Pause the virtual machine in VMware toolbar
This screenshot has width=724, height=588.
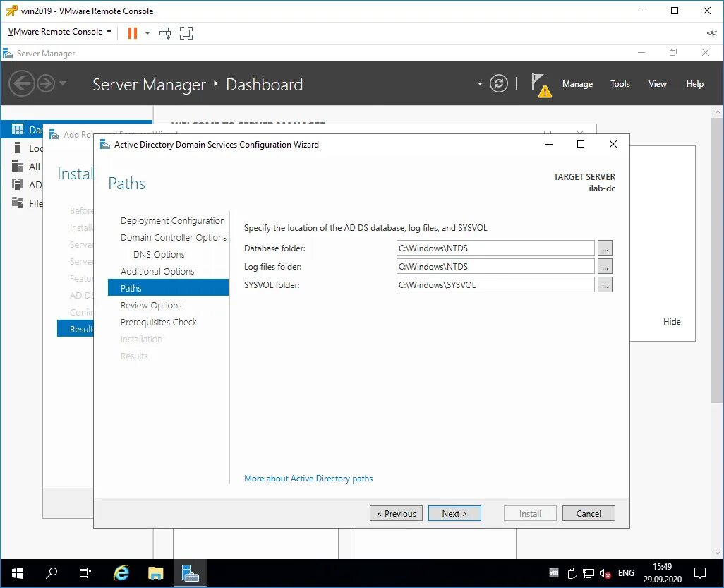pyautogui.click(x=133, y=32)
